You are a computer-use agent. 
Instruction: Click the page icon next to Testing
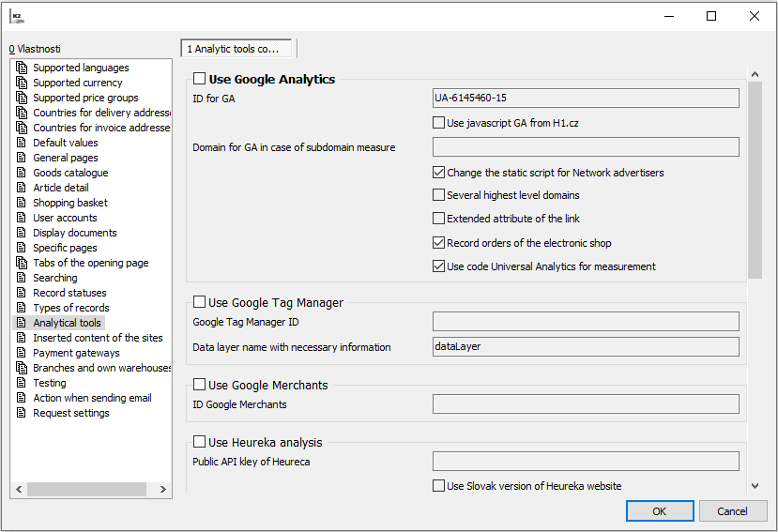[23, 383]
